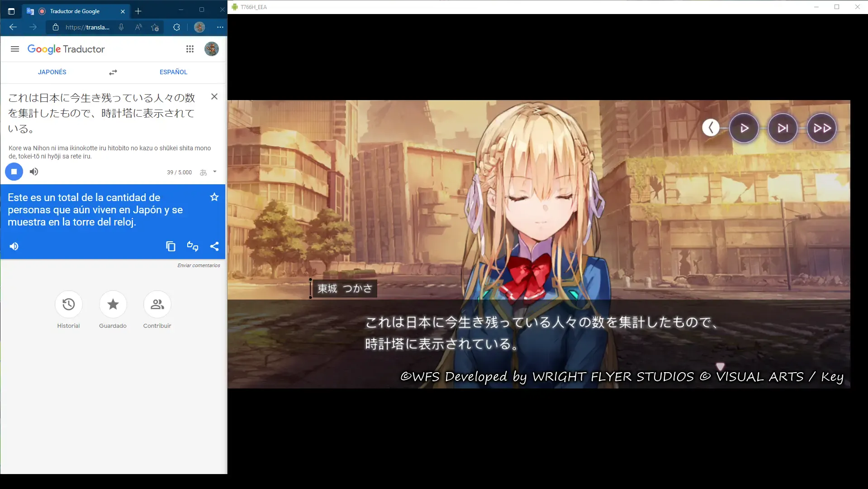The height and width of the screenshot is (489, 868).
Task: Open the Historial translations panel
Action: 68,305
